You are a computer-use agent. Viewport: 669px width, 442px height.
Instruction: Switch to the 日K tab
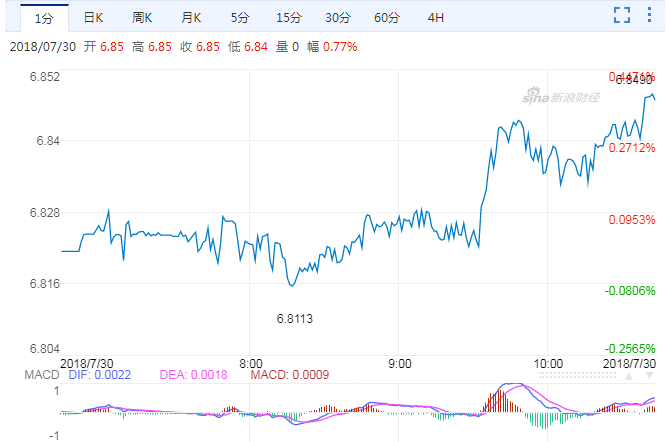(93, 17)
